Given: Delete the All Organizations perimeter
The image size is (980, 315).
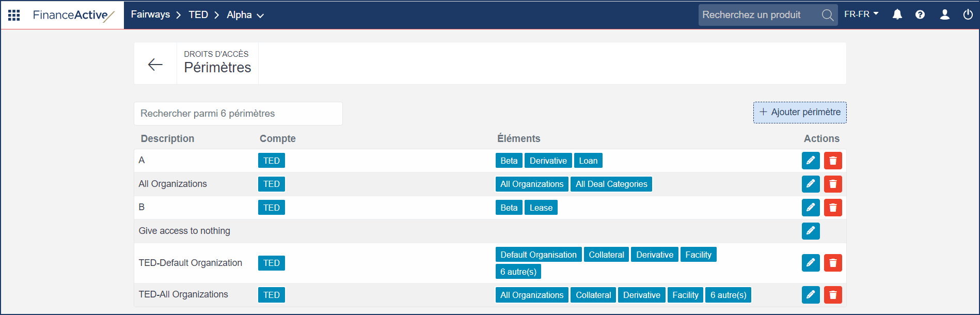Looking at the screenshot, I should click(833, 184).
